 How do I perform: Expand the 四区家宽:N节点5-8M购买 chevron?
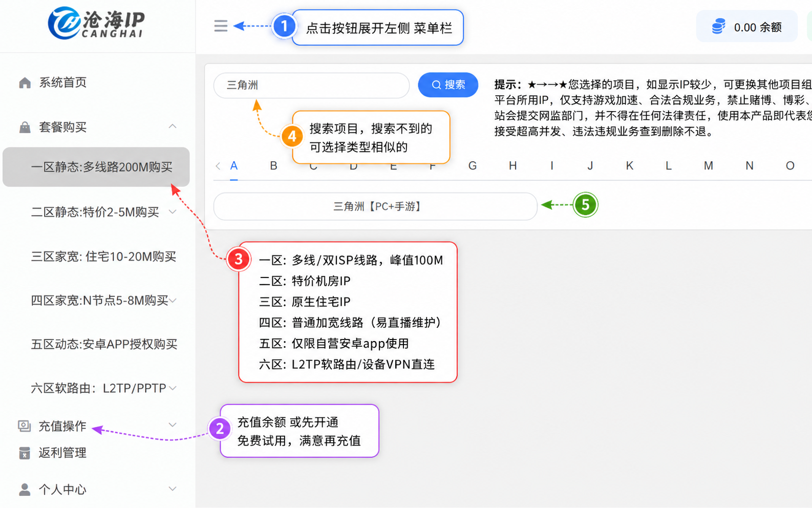click(173, 301)
